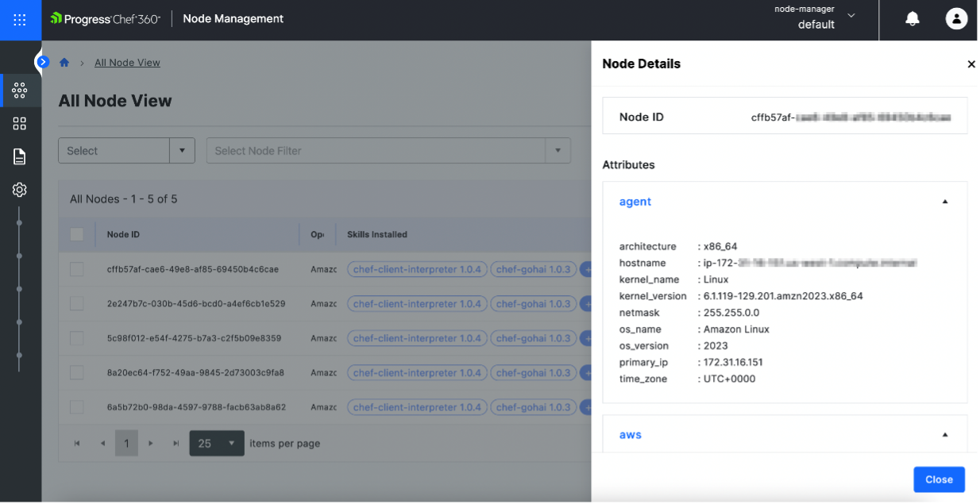The height and width of the screenshot is (504, 980).
Task: Click the Close button in Node Details
Action: click(x=939, y=479)
